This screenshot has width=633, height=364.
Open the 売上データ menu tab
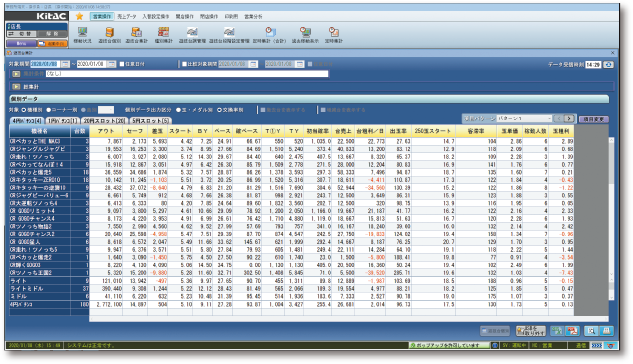pyautogui.click(x=127, y=17)
